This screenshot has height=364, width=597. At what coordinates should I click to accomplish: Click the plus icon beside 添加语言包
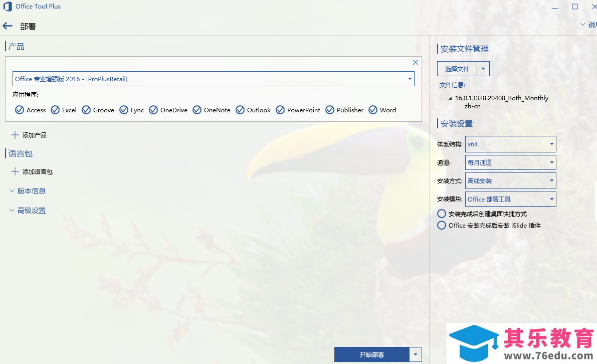point(15,171)
